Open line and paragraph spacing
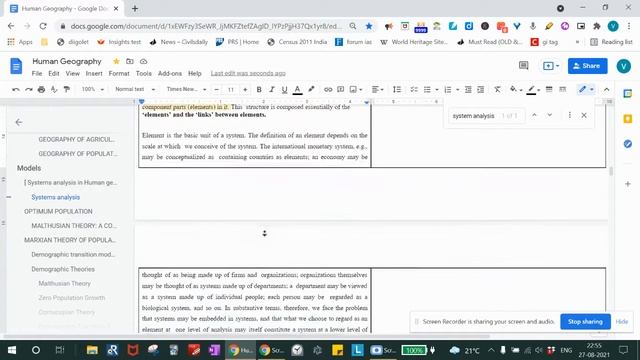The height and width of the screenshot is (360, 640). (x=397, y=89)
